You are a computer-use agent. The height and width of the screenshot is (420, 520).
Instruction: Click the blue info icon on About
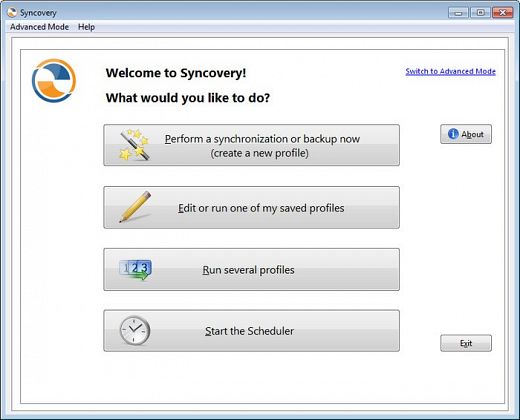pos(453,134)
